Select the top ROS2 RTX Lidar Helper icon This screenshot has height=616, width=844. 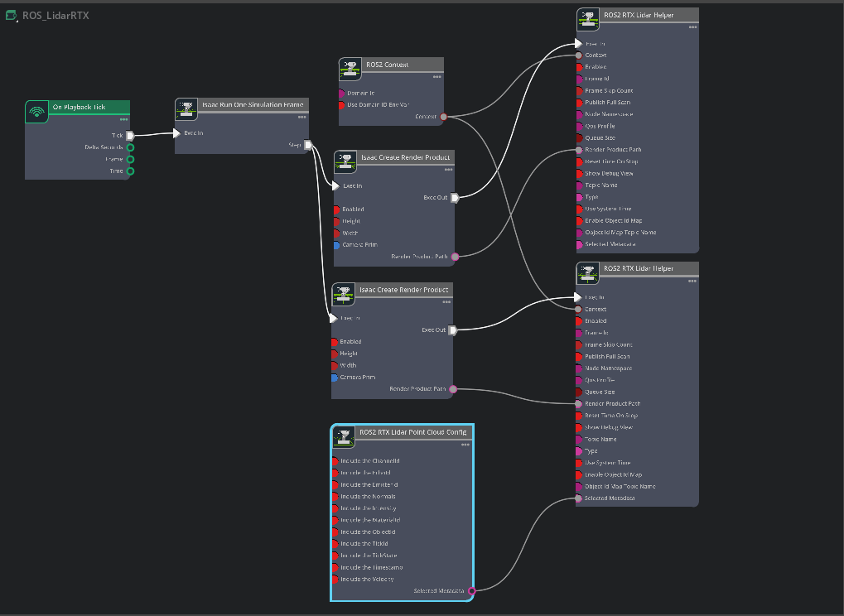pyautogui.click(x=588, y=18)
